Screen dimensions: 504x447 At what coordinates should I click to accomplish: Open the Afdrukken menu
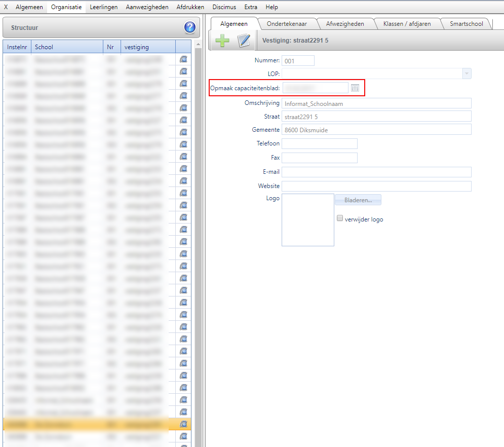pyautogui.click(x=190, y=7)
